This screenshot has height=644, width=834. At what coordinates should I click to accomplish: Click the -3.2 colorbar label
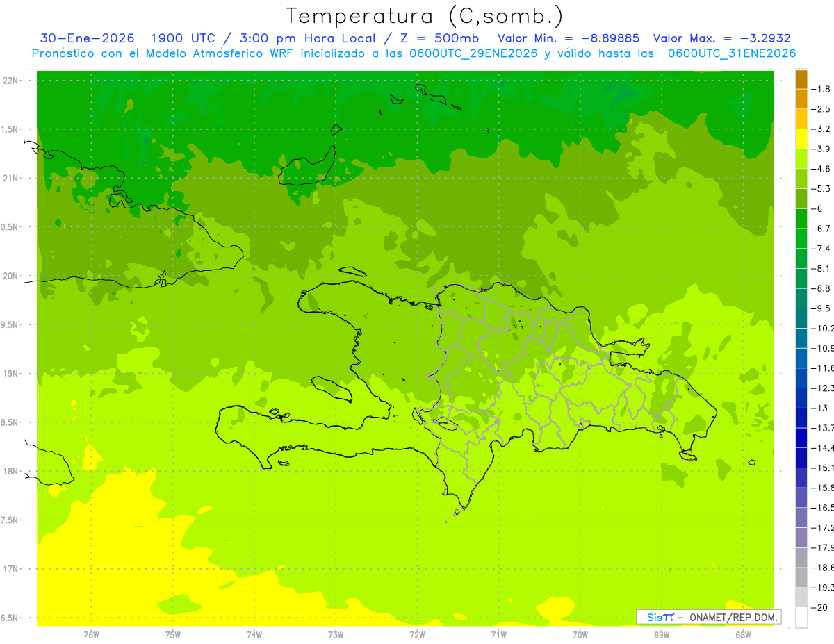click(x=822, y=129)
